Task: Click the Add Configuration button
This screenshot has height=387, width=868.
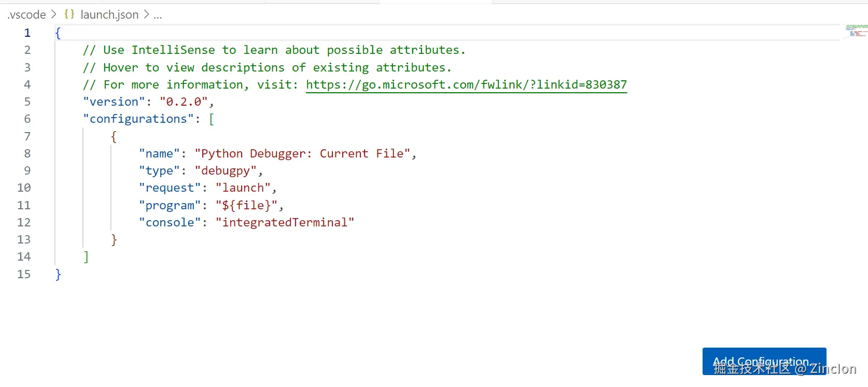Action: coord(764,361)
